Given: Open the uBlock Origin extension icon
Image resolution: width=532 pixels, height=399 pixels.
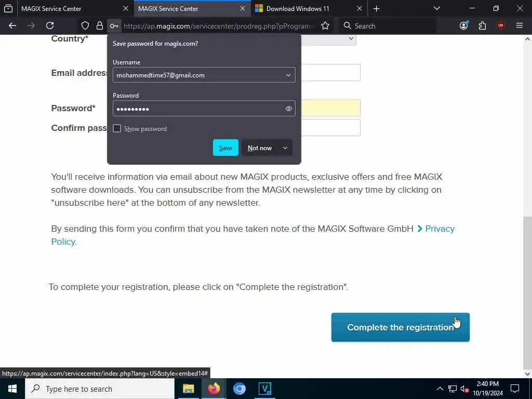Looking at the screenshot, I should pyautogui.click(x=501, y=26).
